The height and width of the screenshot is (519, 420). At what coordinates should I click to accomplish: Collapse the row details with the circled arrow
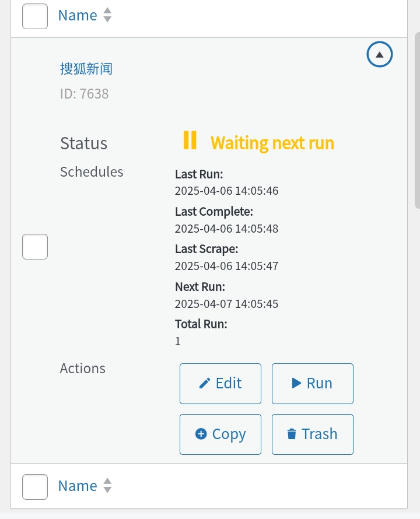point(380,54)
